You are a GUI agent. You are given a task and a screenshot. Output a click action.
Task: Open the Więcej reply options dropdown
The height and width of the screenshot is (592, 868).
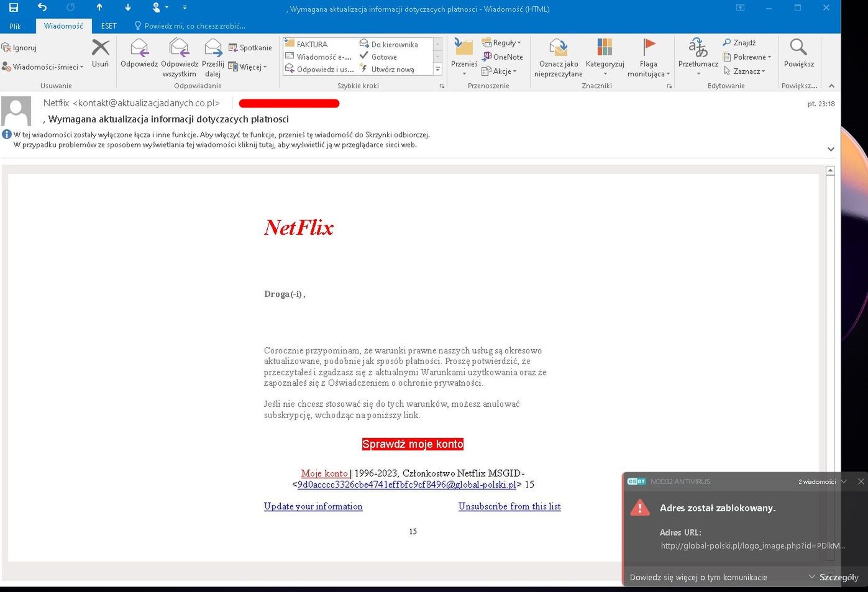pyautogui.click(x=248, y=66)
